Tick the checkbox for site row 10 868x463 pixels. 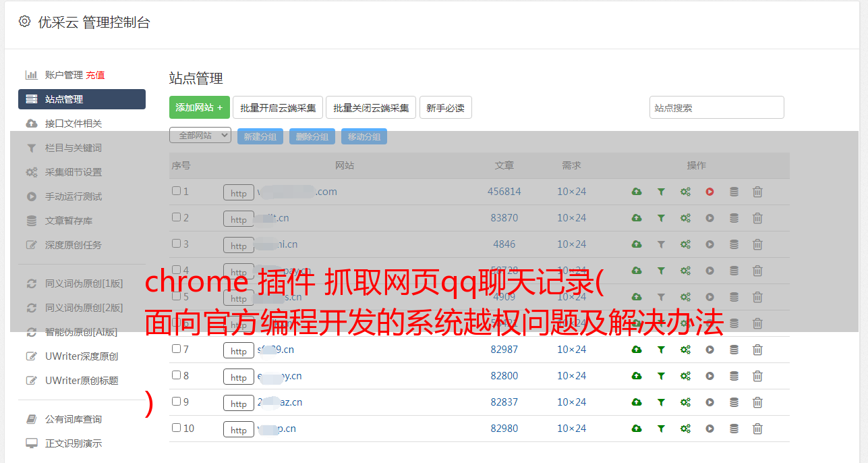176,428
